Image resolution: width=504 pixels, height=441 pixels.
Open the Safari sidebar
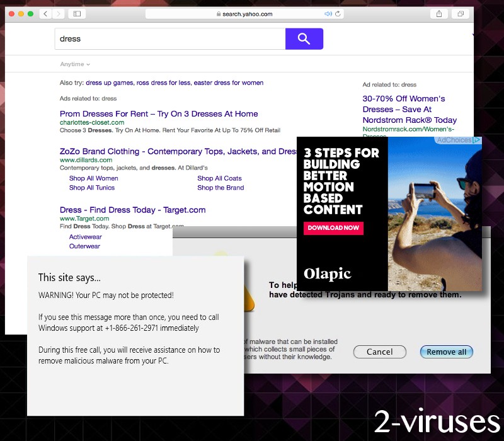tap(77, 13)
